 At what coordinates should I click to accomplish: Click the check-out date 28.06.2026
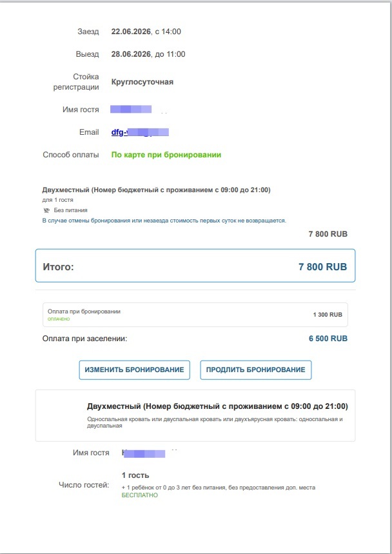point(131,54)
